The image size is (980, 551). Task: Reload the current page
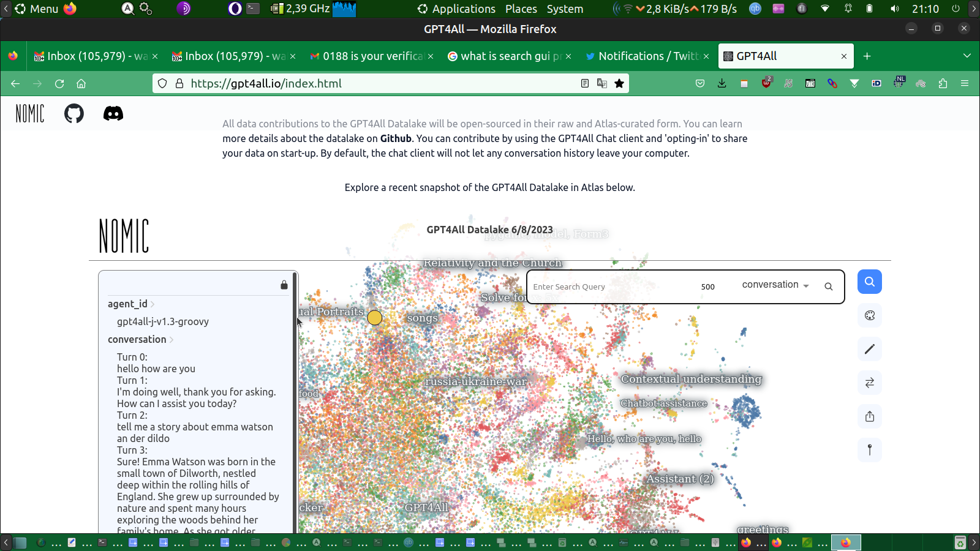click(x=59, y=83)
